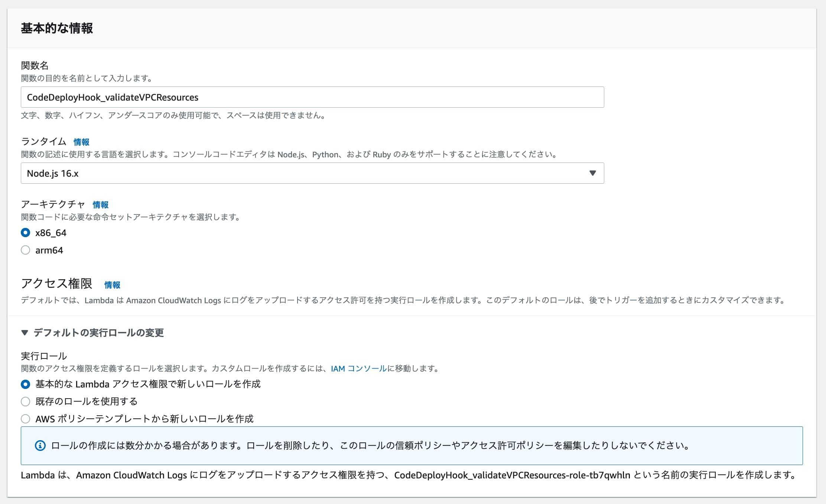826x504 pixels.
Task: Click the 関数名 input field
Action: (x=312, y=97)
